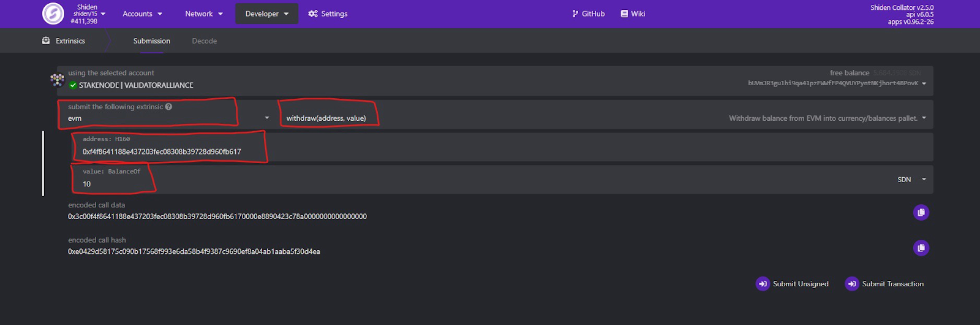980x325 pixels.
Task: Switch to the Decode tab
Action: [x=205, y=41]
